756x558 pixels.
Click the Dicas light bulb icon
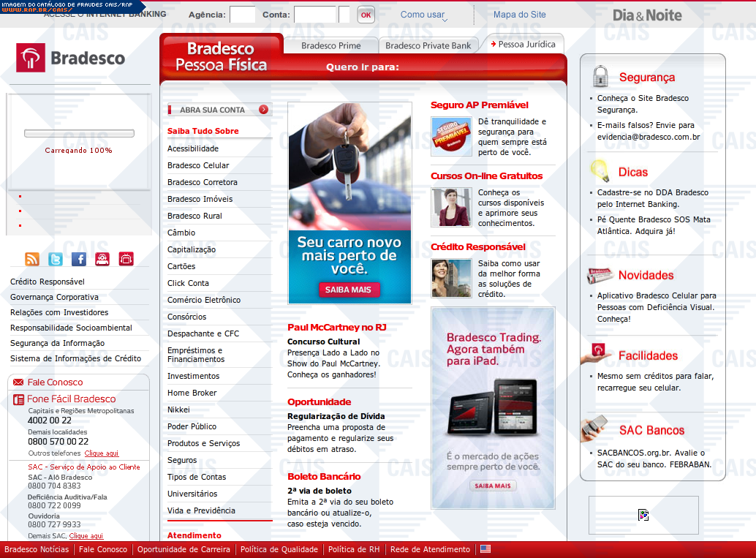coord(600,171)
